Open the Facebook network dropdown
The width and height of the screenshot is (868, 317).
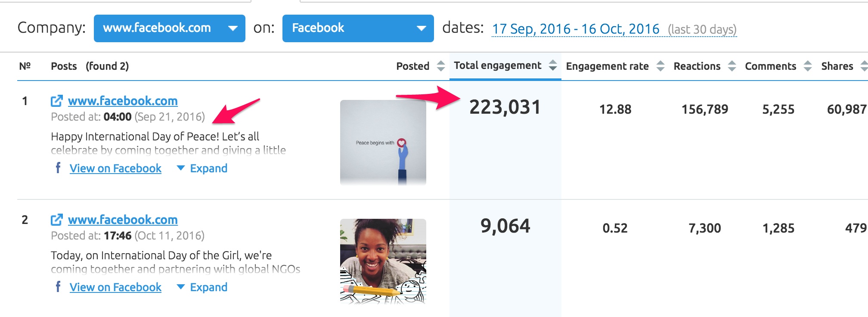358,28
